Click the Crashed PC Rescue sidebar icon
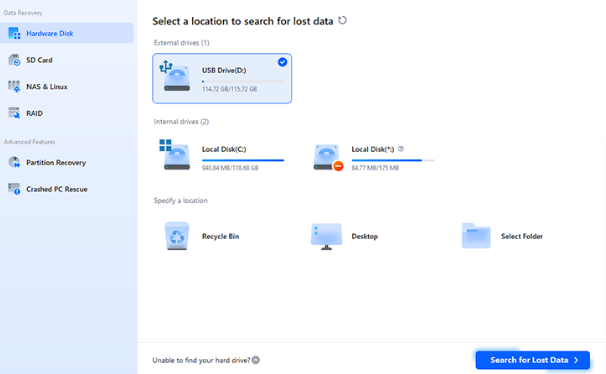This screenshot has height=374, width=606. click(14, 189)
